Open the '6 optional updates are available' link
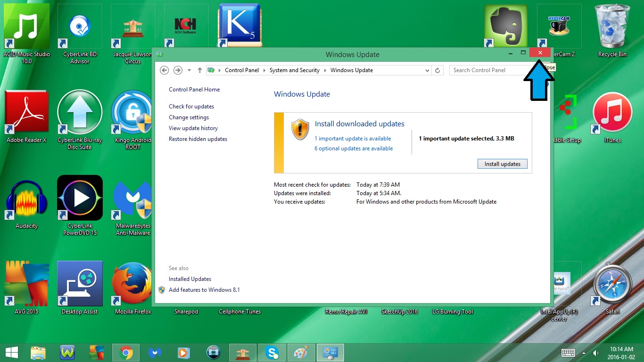The image size is (644, 362). click(354, 148)
